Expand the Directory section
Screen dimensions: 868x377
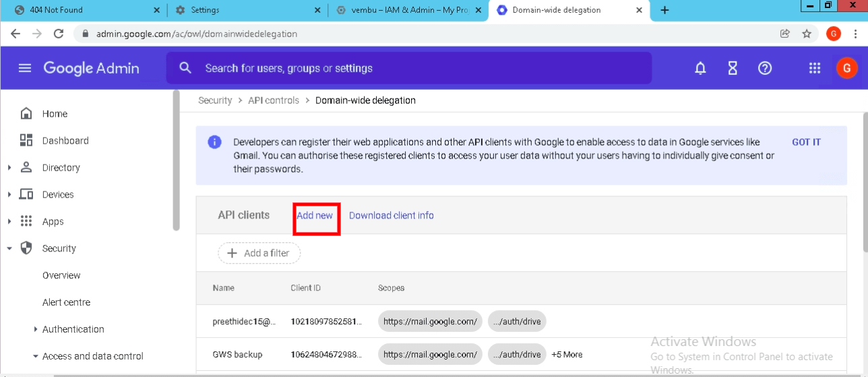9,167
